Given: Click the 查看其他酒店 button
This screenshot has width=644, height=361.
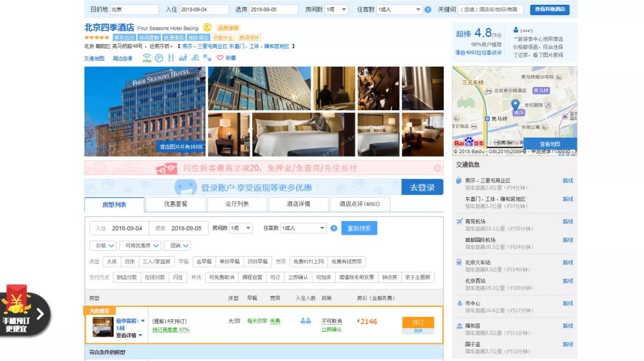Looking at the screenshot, I should tap(550, 10).
